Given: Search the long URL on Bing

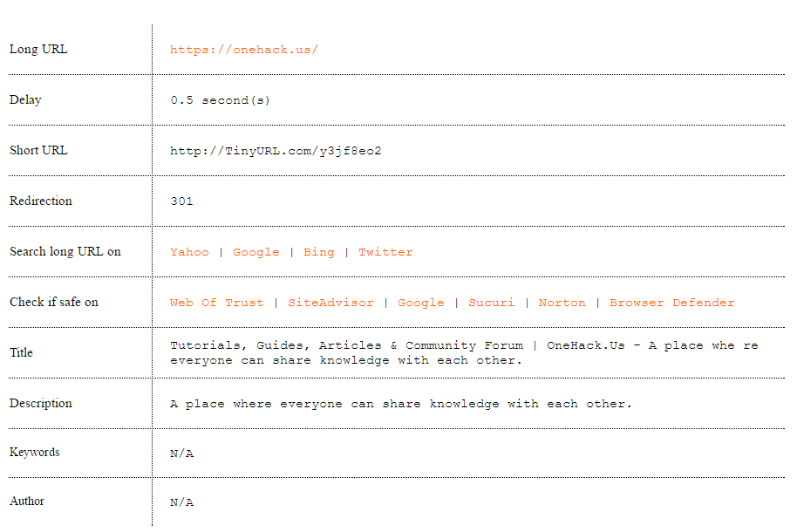Looking at the screenshot, I should tap(318, 252).
